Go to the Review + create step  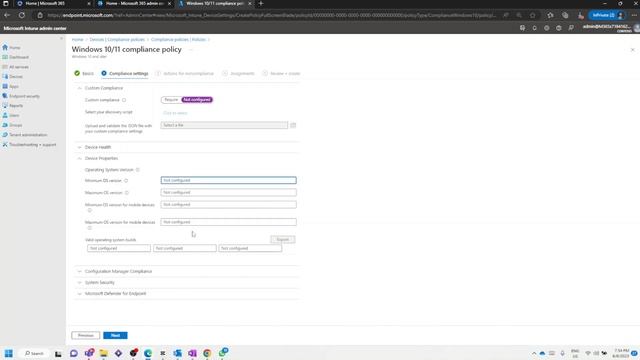[281, 73]
